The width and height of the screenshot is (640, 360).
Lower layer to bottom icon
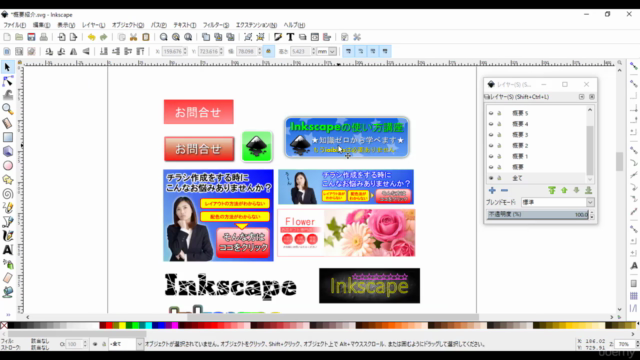[x=589, y=190]
